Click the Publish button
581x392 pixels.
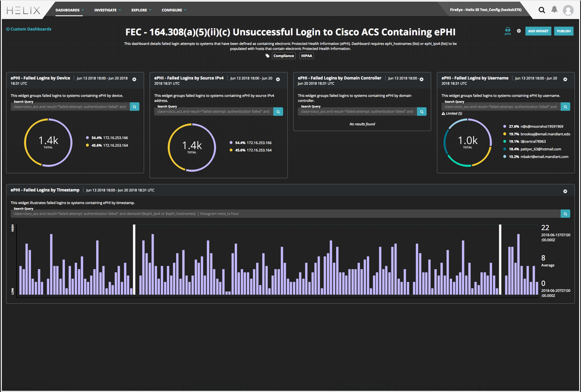564,31
